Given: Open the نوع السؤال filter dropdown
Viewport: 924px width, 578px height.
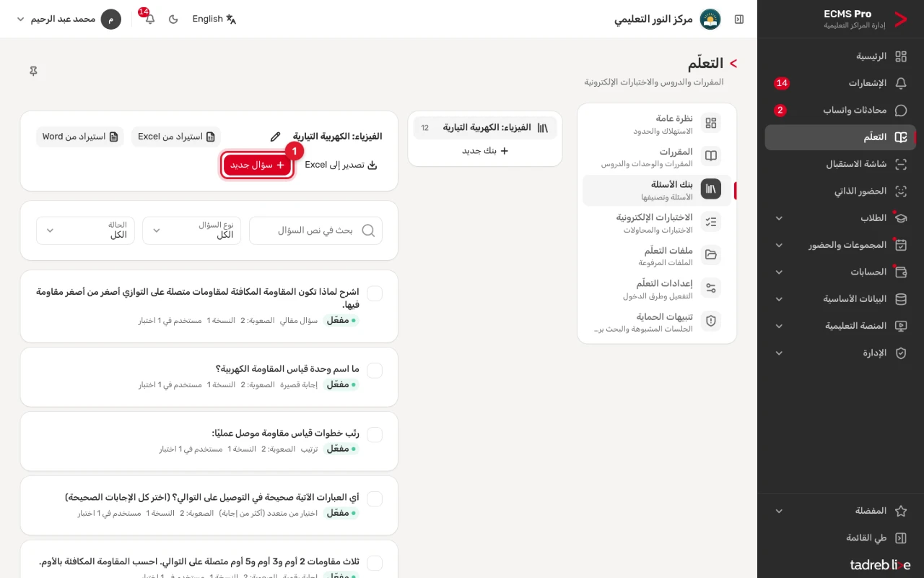Looking at the screenshot, I should [x=192, y=230].
